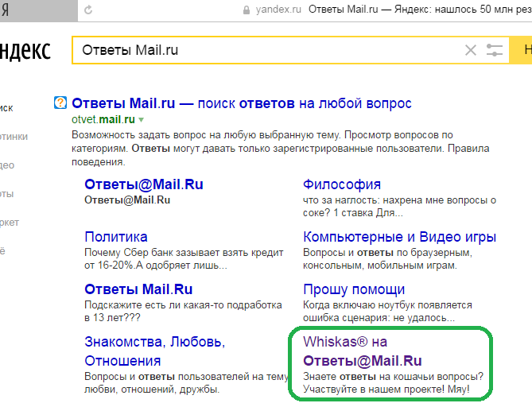Open main result Ответы Mail.ru — поиск ответов
Viewport: 532px width, 407px height.
(x=242, y=103)
